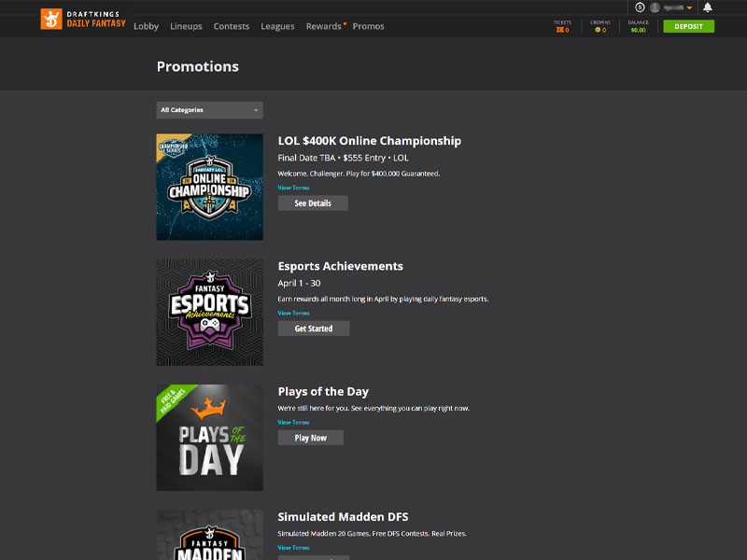The height and width of the screenshot is (560, 747).
Task: Click the Promotions page heading
Action: coord(198,66)
